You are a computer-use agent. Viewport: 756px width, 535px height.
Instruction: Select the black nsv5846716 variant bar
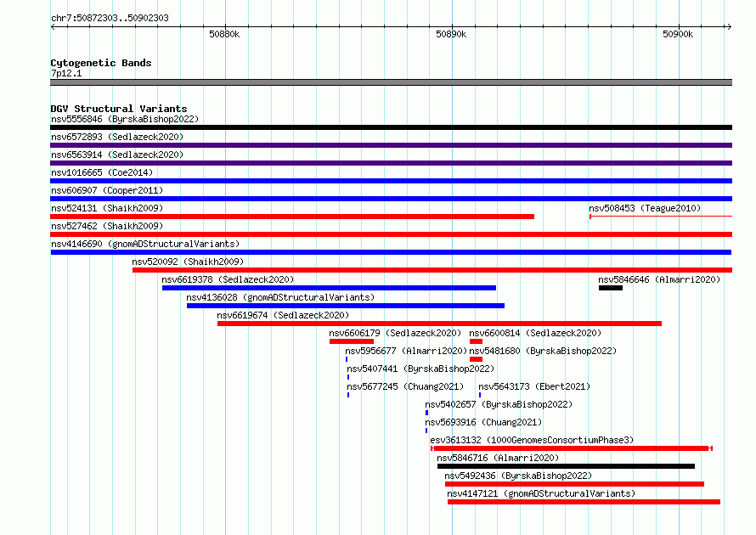(x=566, y=466)
